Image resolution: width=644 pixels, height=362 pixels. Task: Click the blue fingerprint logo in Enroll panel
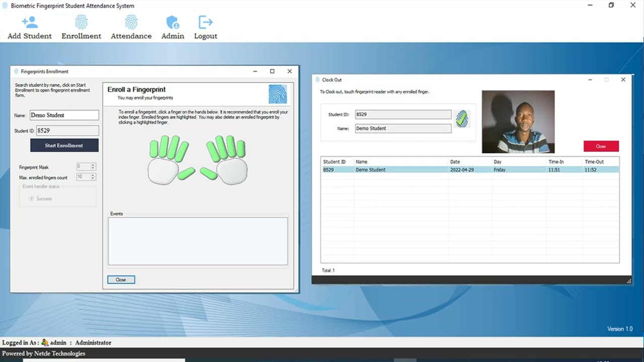[x=278, y=94]
